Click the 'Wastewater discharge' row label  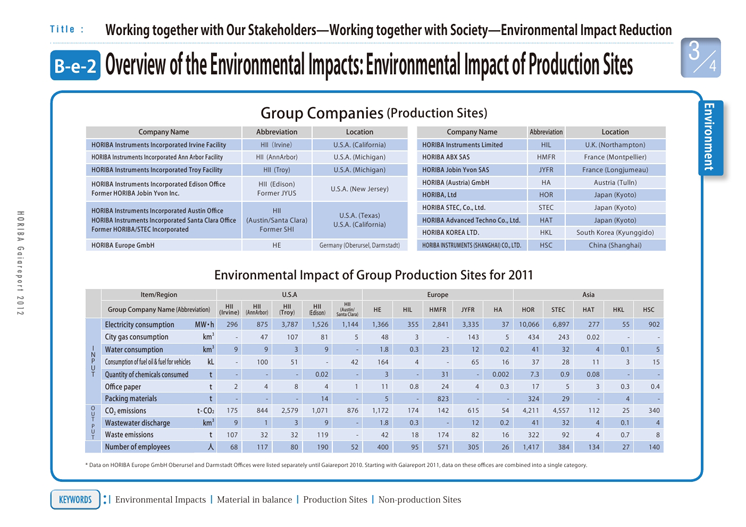click(137, 423)
